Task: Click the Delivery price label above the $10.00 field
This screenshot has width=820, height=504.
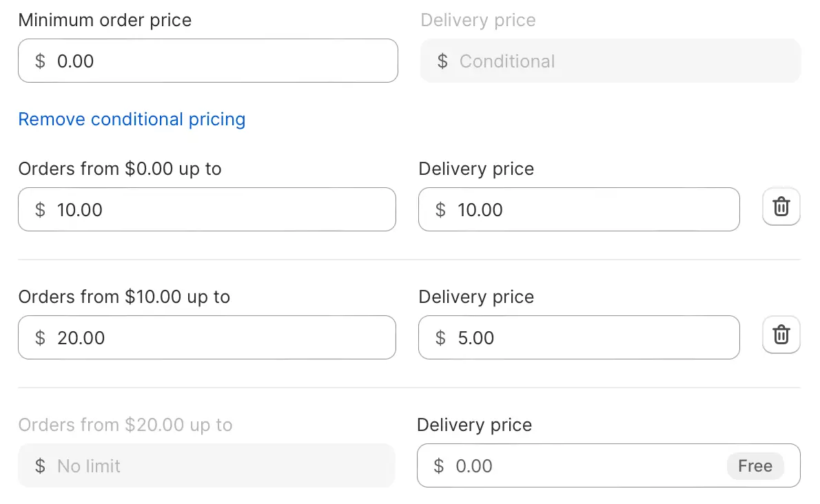Action: (x=476, y=169)
